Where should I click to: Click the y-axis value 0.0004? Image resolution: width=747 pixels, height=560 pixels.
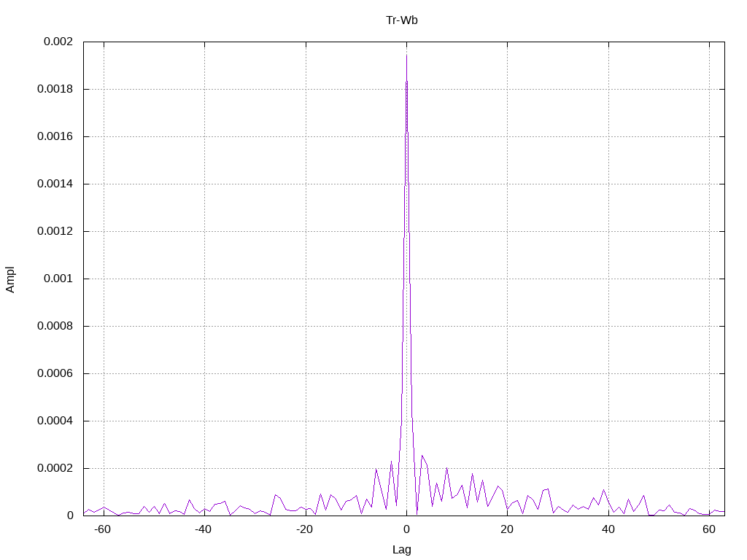pos(55,421)
